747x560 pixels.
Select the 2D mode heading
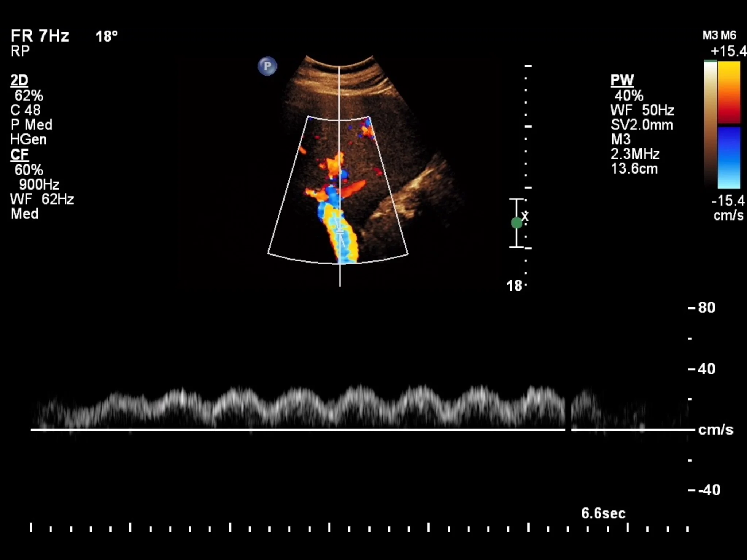19,80
